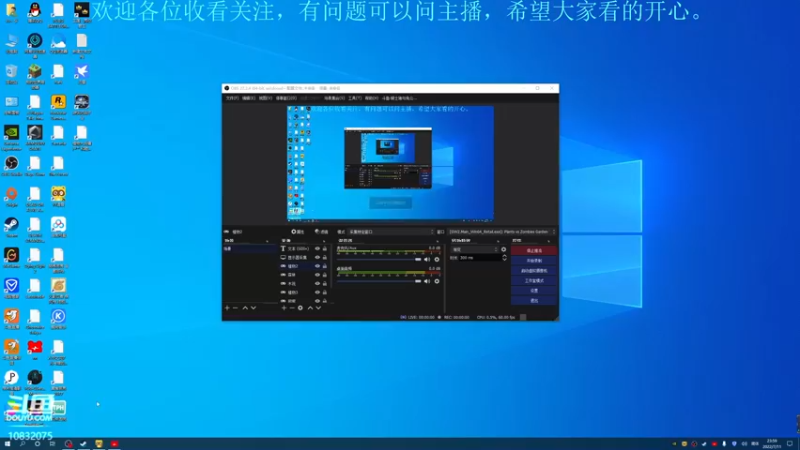
Task: Select the scene entry in the Scenes list
Action: tap(249, 248)
